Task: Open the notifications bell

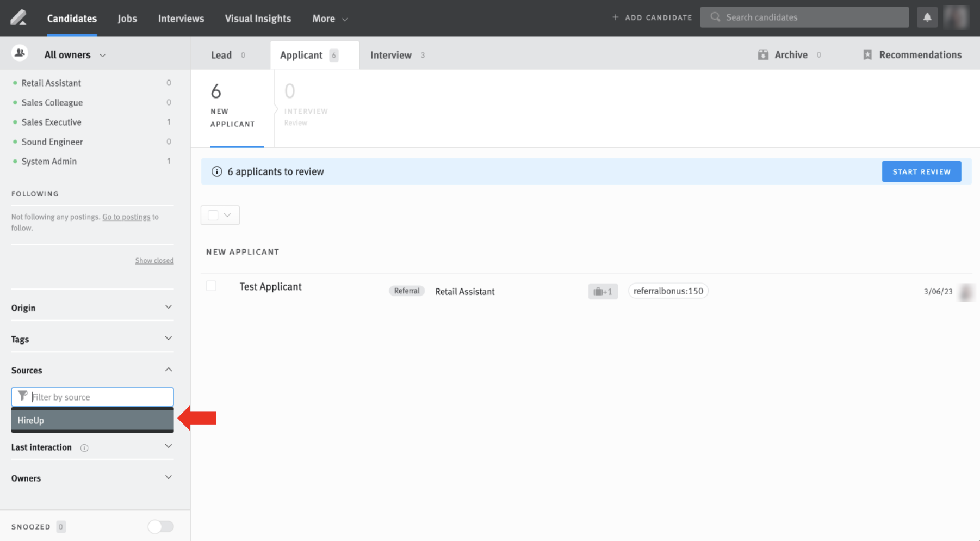Action: tap(927, 17)
